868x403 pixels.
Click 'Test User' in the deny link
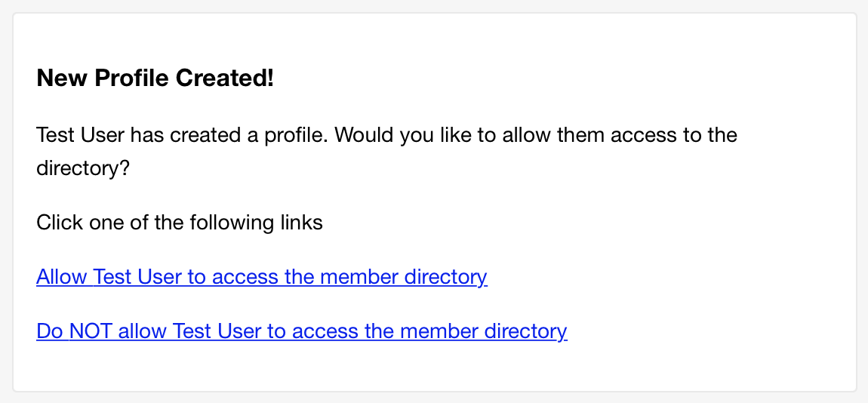(218, 331)
